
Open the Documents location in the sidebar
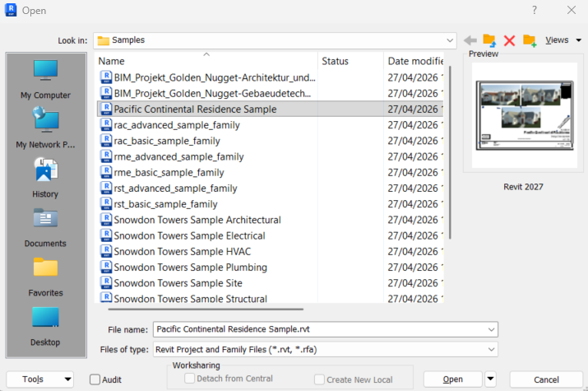tap(45, 228)
